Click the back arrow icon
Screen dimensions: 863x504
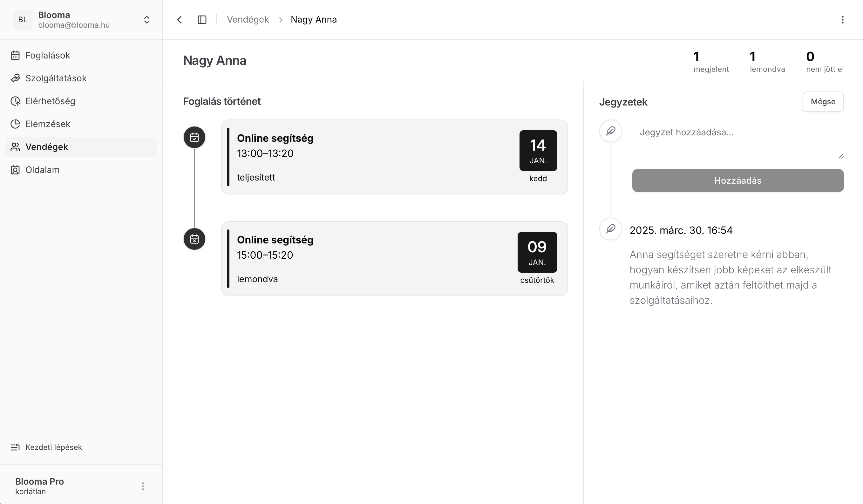[x=180, y=20]
